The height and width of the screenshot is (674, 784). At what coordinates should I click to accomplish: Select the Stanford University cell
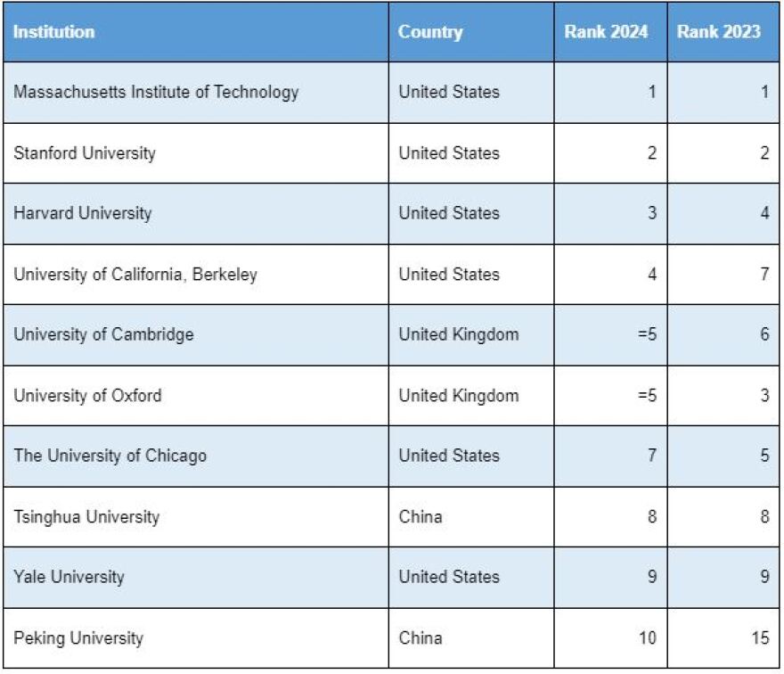[85, 152]
